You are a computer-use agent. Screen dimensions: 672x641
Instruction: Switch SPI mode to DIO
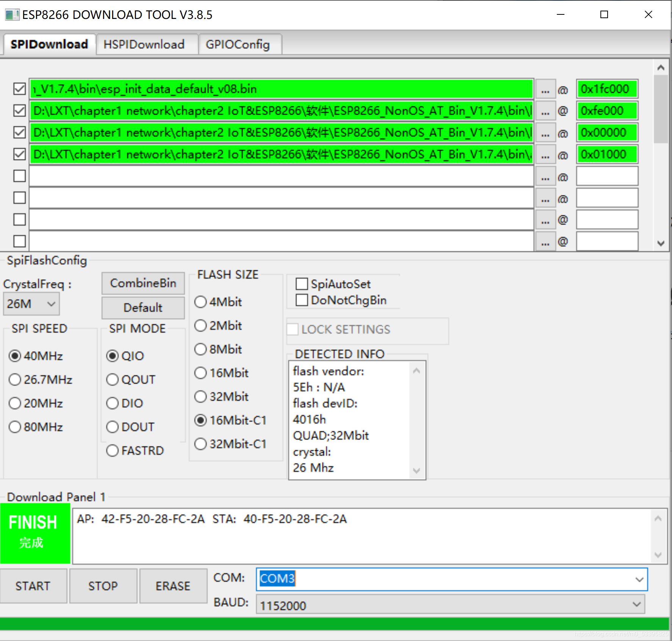(112, 403)
